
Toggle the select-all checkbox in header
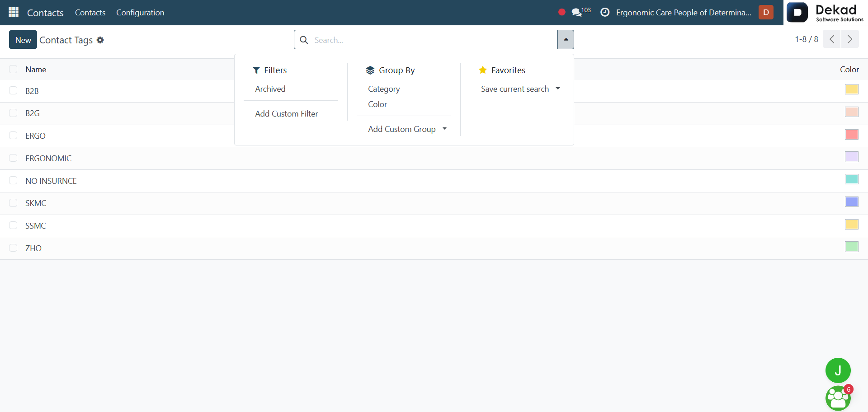pyautogui.click(x=13, y=69)
